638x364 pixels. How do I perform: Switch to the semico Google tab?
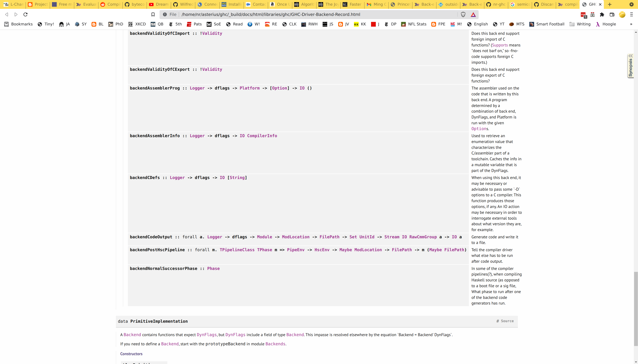pos(520,4)
